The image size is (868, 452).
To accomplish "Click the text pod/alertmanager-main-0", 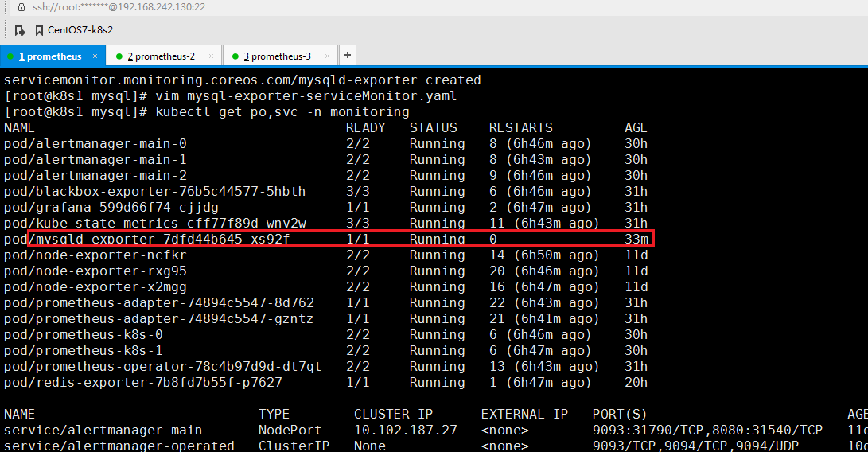I will pos(95,144).
